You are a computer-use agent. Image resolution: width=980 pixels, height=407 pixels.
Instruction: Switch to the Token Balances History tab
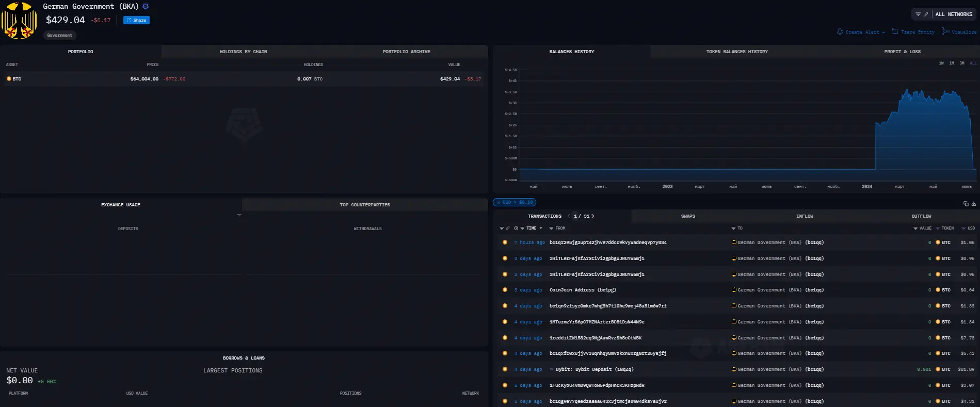pos(737,52)
